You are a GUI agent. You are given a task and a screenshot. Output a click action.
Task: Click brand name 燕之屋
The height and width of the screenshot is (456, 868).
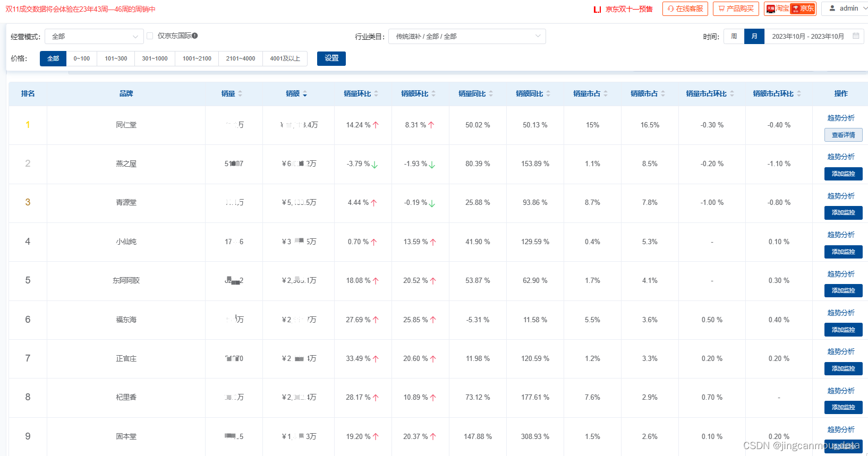point(126,164)
